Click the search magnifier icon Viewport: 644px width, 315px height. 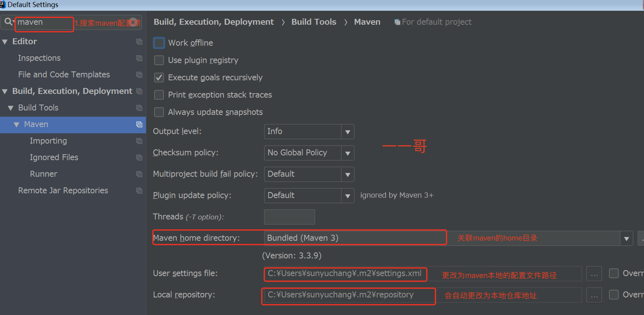point(8,22)
